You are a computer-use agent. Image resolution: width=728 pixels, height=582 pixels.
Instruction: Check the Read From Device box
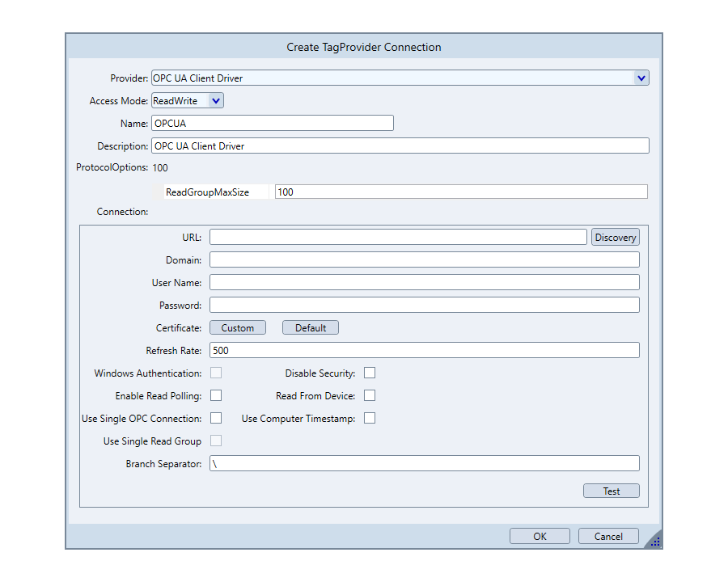point(370,396)
